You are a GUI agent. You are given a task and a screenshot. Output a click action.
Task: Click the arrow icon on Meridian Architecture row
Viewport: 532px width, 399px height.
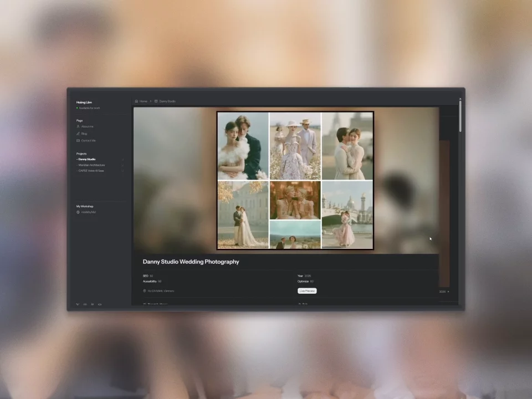[x=123, y=165]
